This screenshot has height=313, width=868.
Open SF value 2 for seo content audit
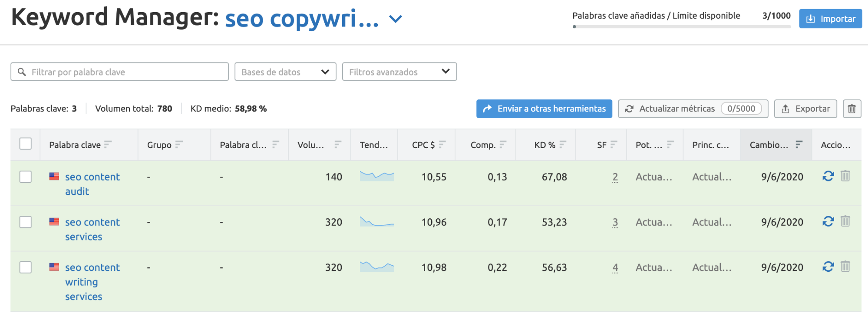coord(615,177)
